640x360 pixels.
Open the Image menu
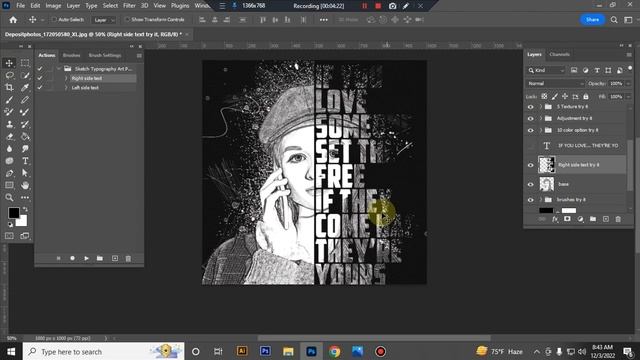pos(53,6)
